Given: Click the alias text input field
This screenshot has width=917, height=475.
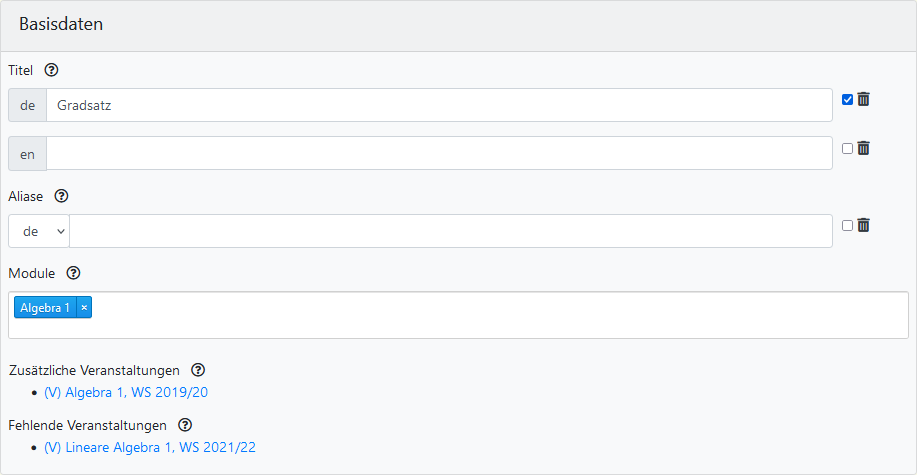Looking at the screenshot, I should coord(450,231).
